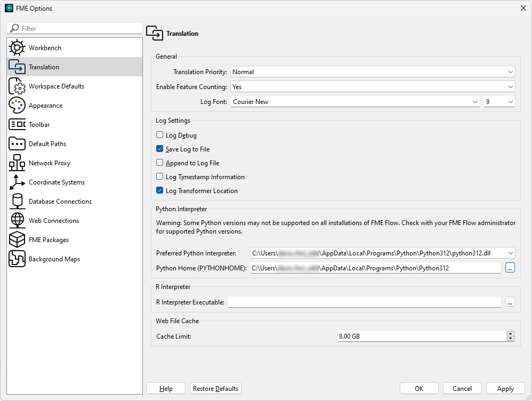Click the FME Packages box icon

[x=17, y=240]
